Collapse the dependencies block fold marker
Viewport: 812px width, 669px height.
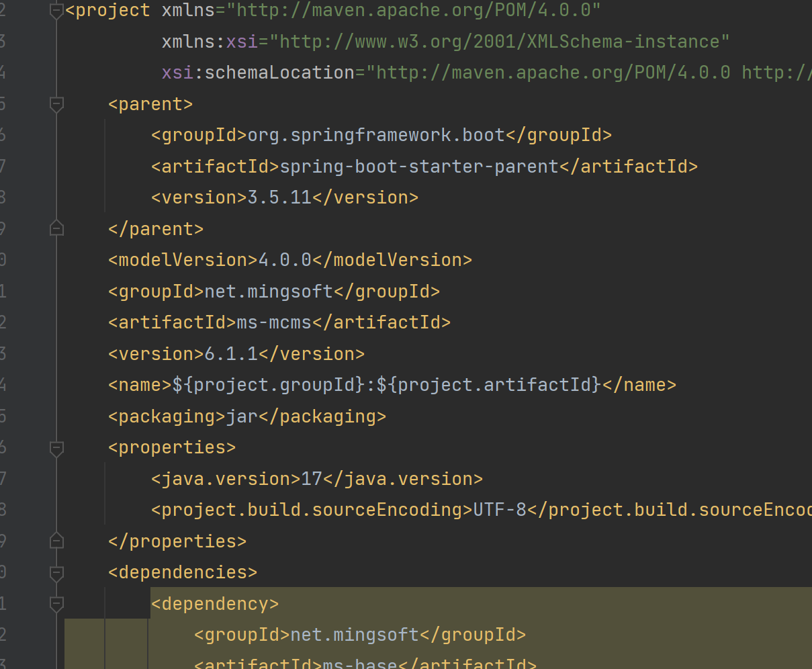57,572
